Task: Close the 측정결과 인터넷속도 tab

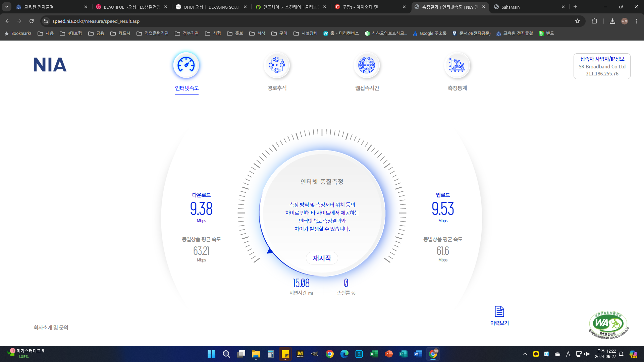Action: click(484, 7)
